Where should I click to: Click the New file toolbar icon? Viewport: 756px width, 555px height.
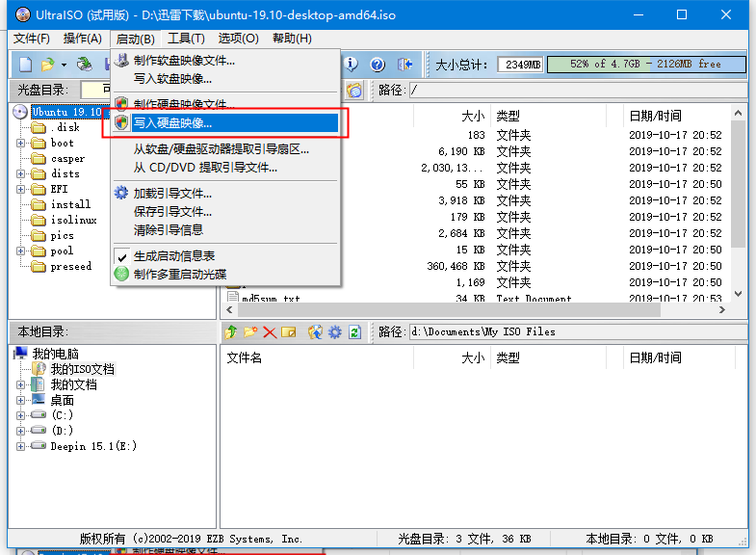(26, 65)
